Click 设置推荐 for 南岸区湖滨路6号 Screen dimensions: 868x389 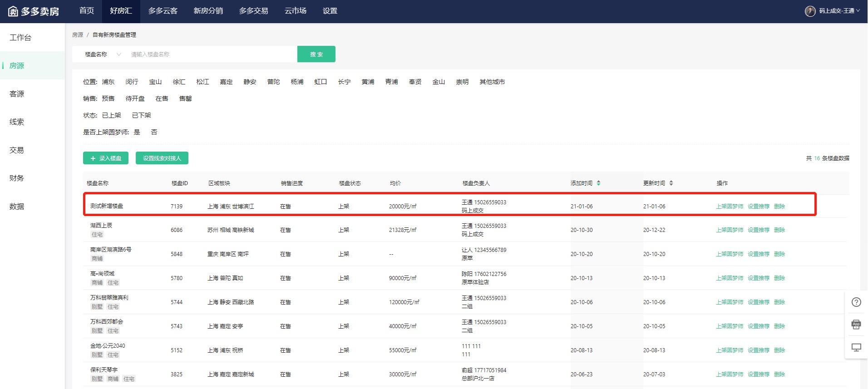coord(759,254)
